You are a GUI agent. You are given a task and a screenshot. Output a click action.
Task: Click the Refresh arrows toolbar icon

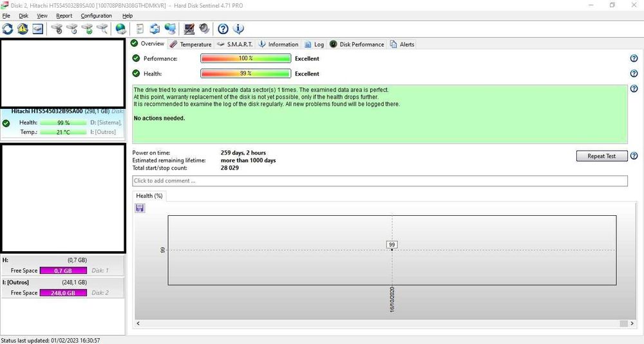[x=7, y=29]
